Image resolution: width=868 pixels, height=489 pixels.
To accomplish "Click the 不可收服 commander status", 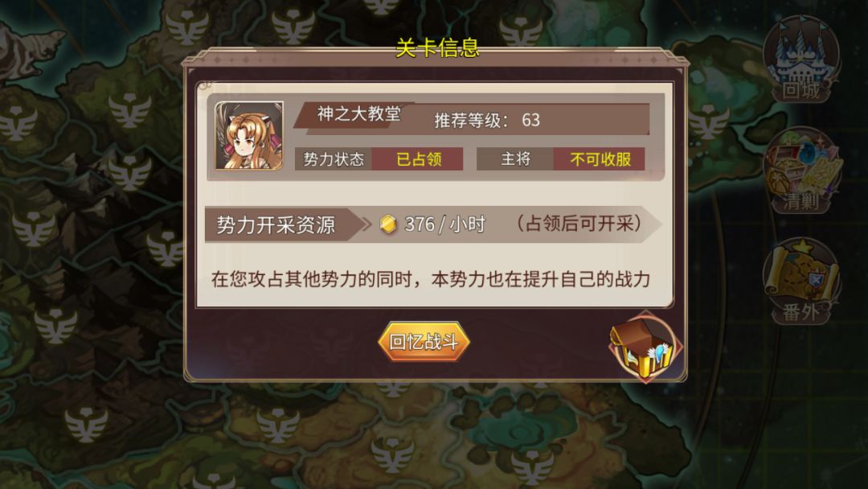I will 600,159.
